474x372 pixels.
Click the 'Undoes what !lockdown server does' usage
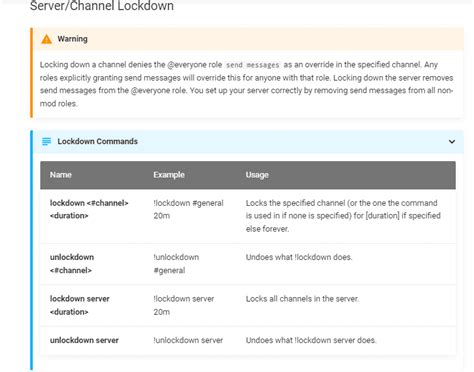[x=311, y=340]
